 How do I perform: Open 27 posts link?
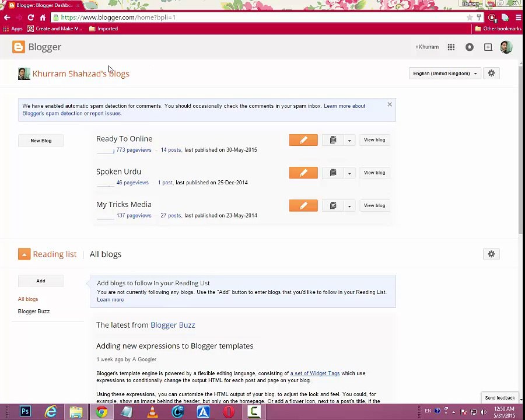click(x=171, y=215)
